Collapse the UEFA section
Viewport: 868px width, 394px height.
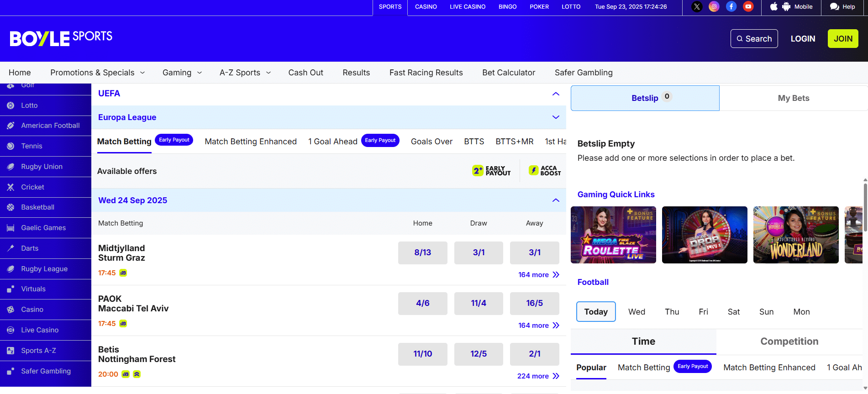556,94
